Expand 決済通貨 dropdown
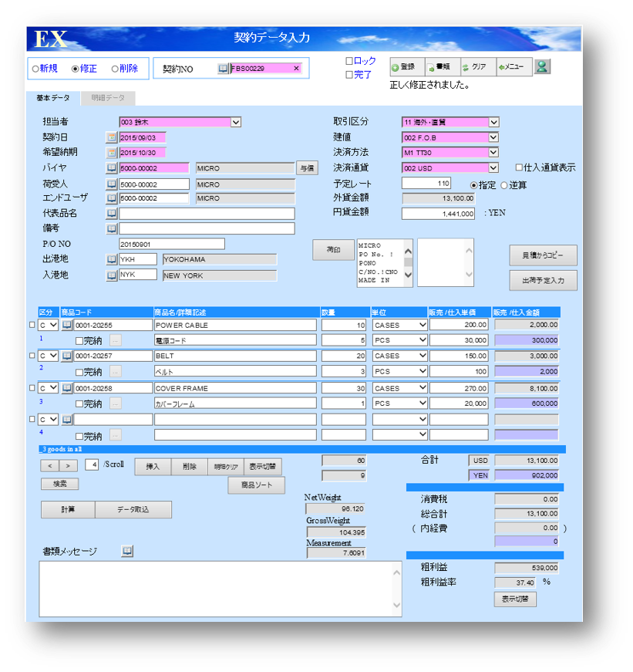 pyautogui.click(x=493, y=167)
